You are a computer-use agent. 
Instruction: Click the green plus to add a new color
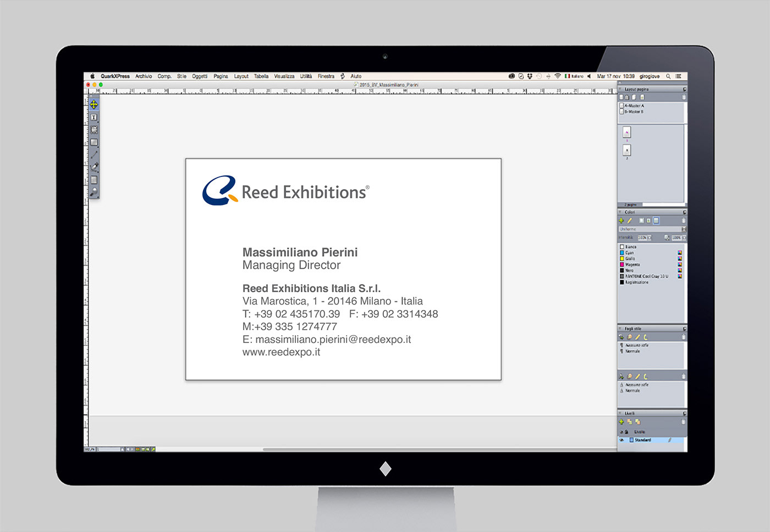[621, 221]
